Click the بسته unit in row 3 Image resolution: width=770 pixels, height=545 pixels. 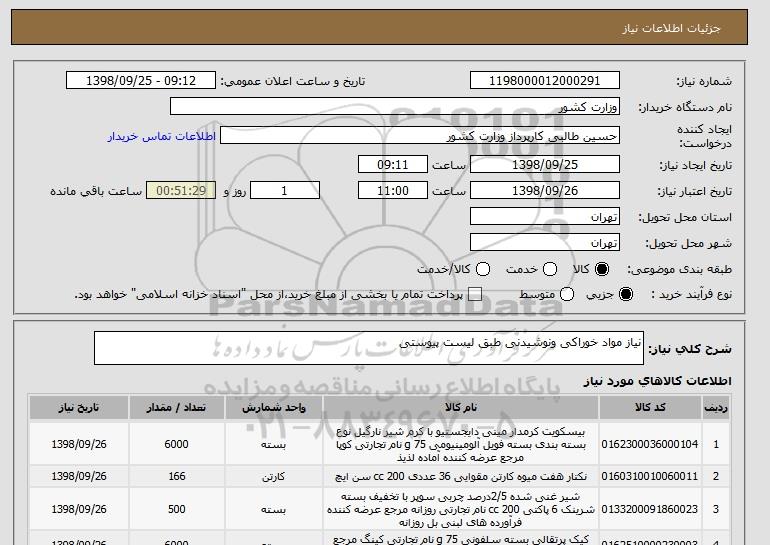coord(274,510)
